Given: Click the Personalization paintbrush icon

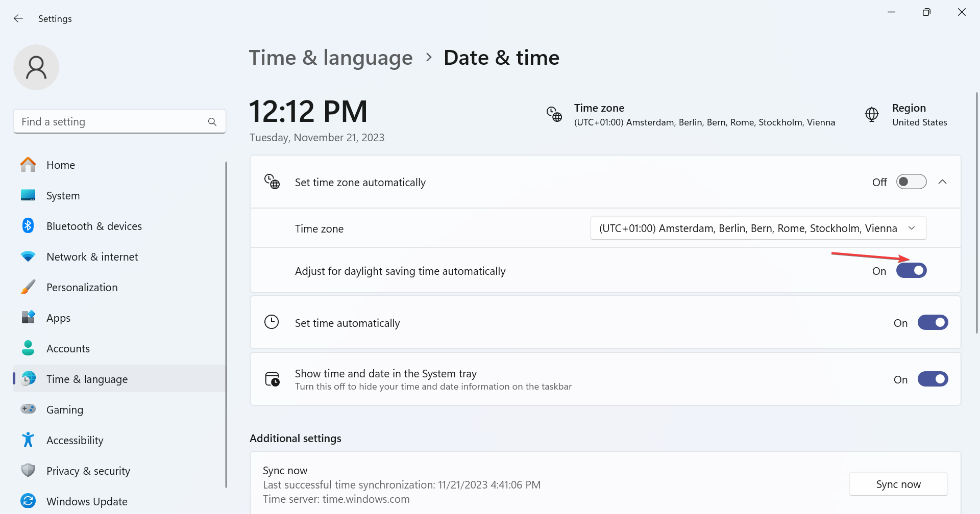Looking at the screenshot, I should click(28, 287).
